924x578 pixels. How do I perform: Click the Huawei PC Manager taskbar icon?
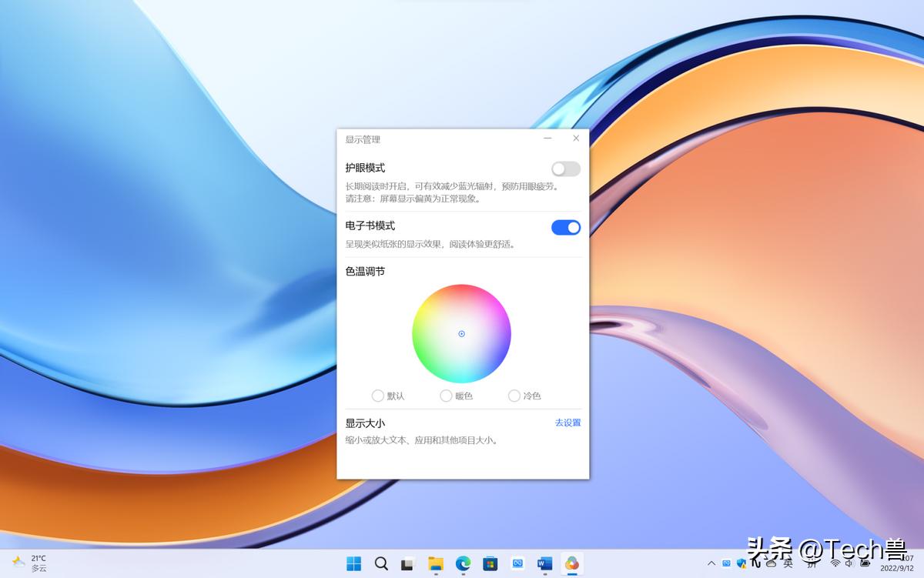(573, 564)
